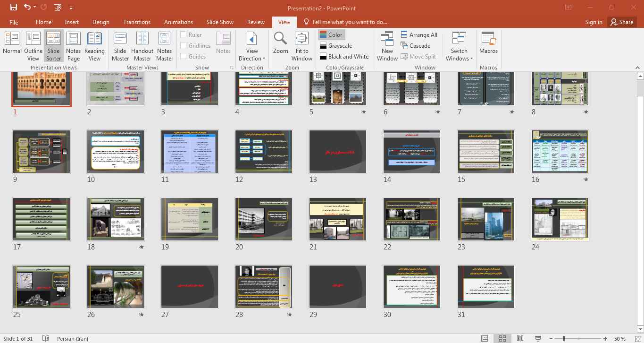Viewport: 644px width, 343px height.
Task: Check the Guides option
Action: (x=184, y=56)
